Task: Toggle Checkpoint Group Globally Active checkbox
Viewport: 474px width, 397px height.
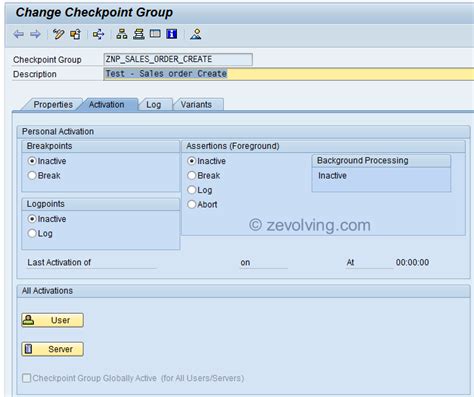Action: coord(26,378)
